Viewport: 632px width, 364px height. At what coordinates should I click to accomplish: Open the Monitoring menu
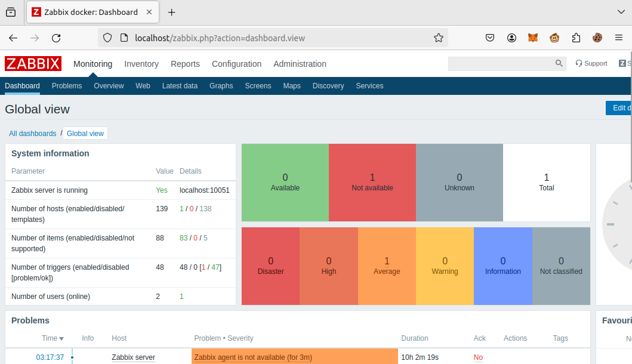click(93, 64)
